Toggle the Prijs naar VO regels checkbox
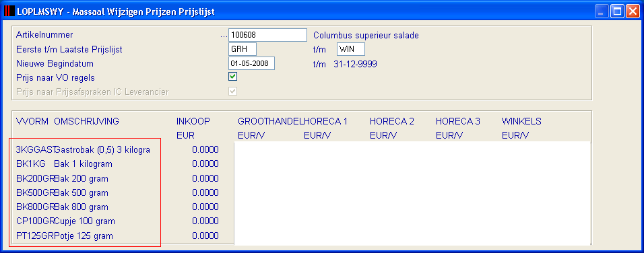 tap(233, 77)
